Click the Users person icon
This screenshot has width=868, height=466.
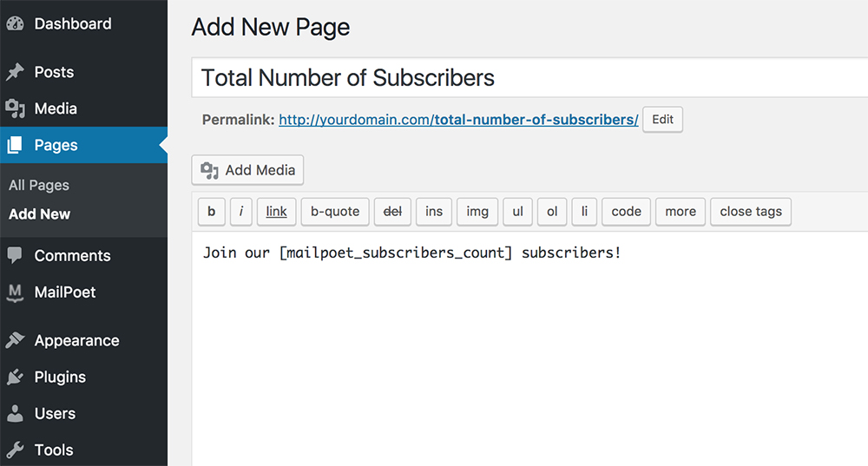15,414
